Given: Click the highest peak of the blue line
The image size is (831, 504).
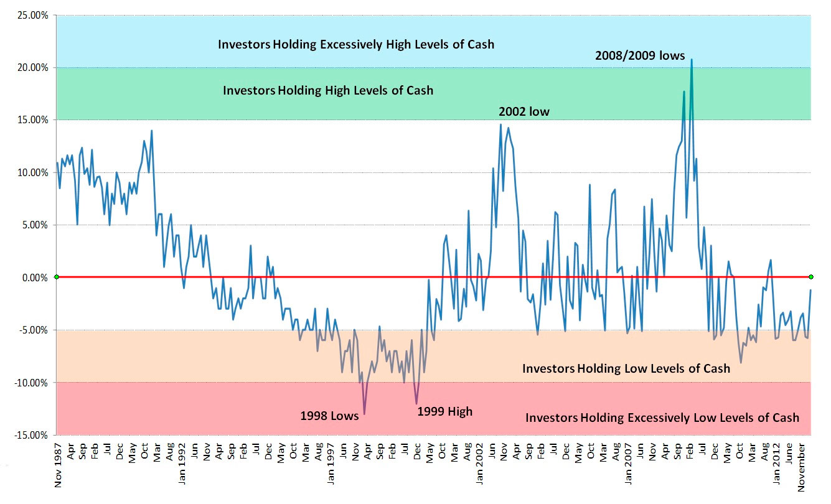Looking at the screenshot, I should [x=692, y=60].
